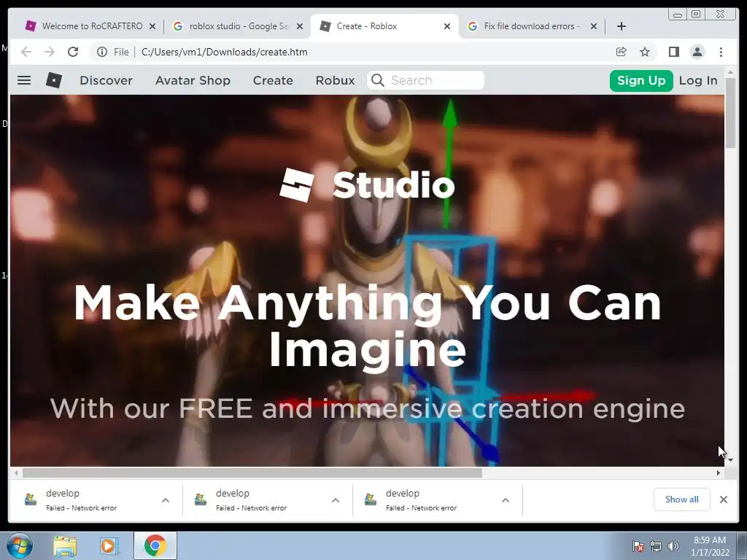Select the Create - Roblox tab

[x=384, y=26]
